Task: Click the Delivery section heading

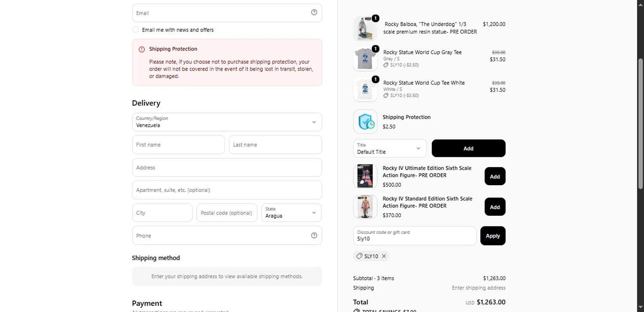Action: (146, 103)
